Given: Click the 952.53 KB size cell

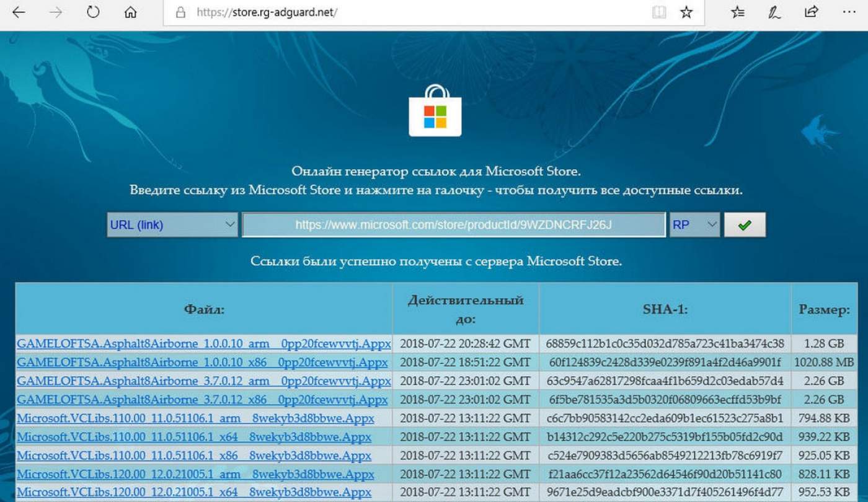Looking at the screenshot, I should [824, 493].
